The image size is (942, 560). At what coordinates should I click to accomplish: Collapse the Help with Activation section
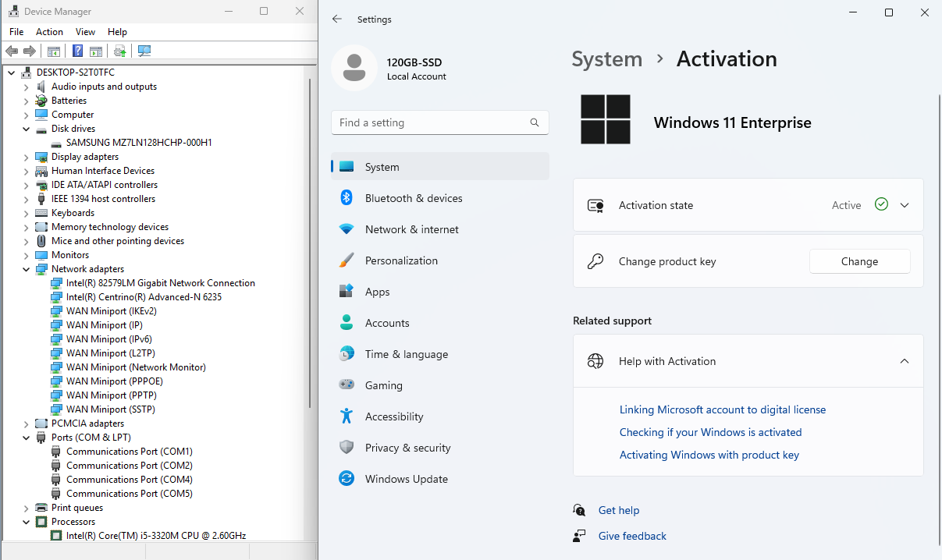(905, 361)
